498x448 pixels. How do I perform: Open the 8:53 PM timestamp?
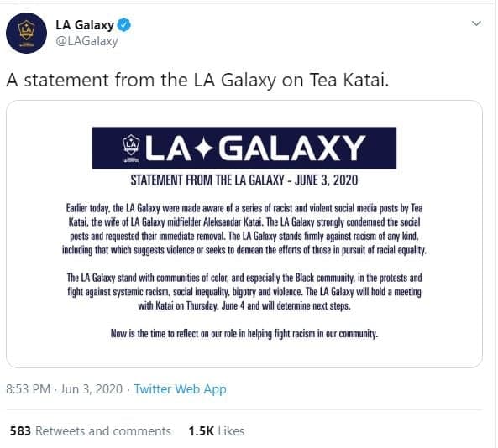click(x=28, y=389)
